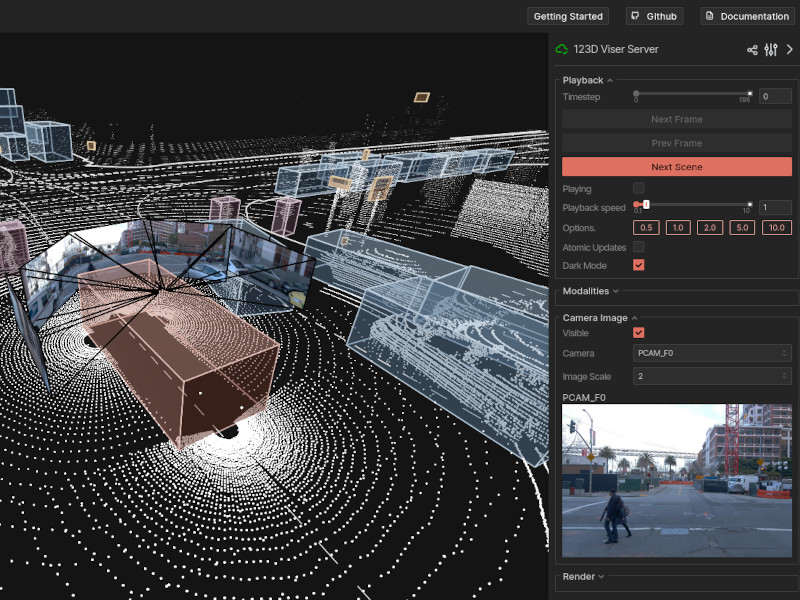The width and height of the screenshot is (800, 600).
Task: Open the Camera PCAM_F0 dropdown
Action: pos(712,353)
